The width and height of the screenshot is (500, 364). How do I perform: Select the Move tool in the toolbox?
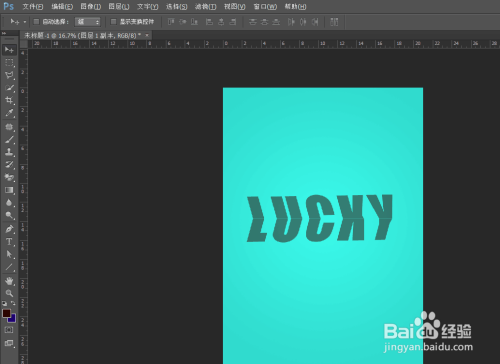(9, 50)
